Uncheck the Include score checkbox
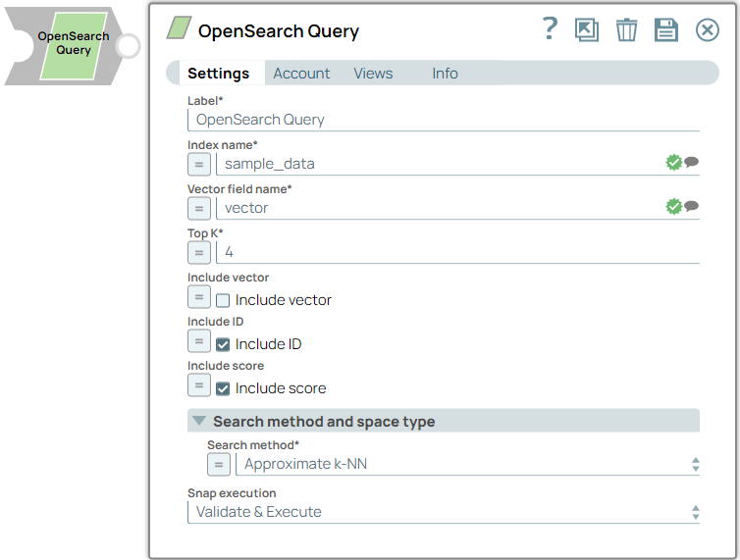The height and width of the screenshot is (560, 740). pos(222,388)
